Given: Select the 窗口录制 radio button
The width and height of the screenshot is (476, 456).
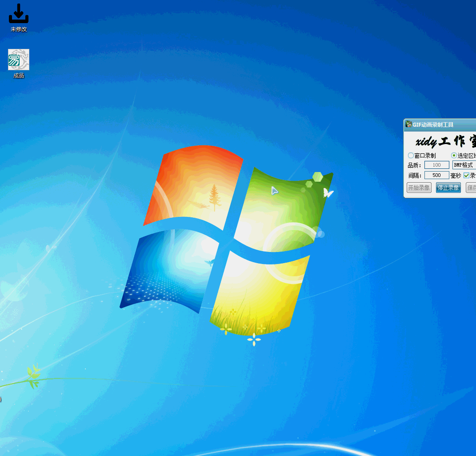Looking at the screenshot, I should [x=411, y=156].
